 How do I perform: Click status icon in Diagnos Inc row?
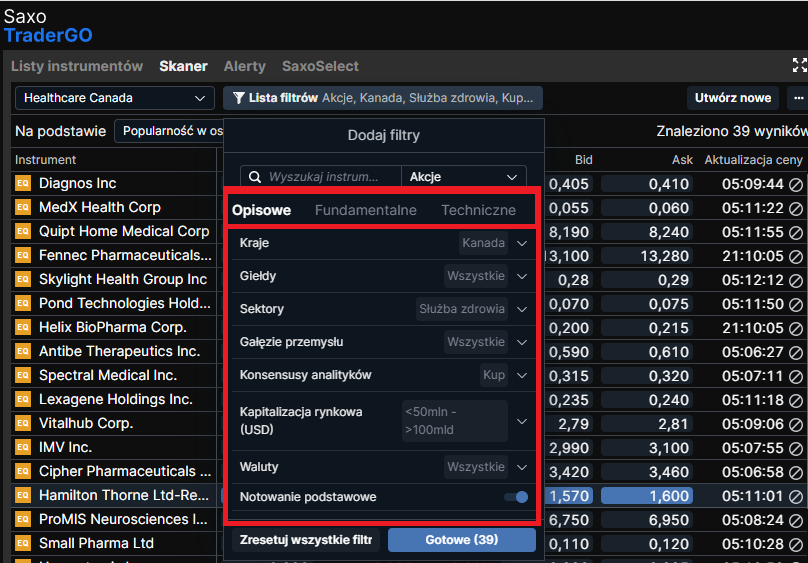(796, 184)
